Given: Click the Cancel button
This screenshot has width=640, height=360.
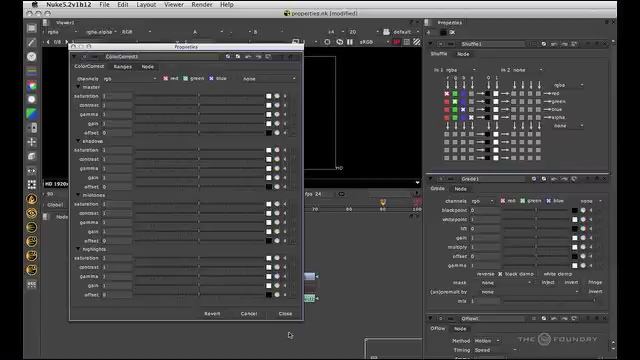Looking at the screenshot, I should tap(249, 313).
